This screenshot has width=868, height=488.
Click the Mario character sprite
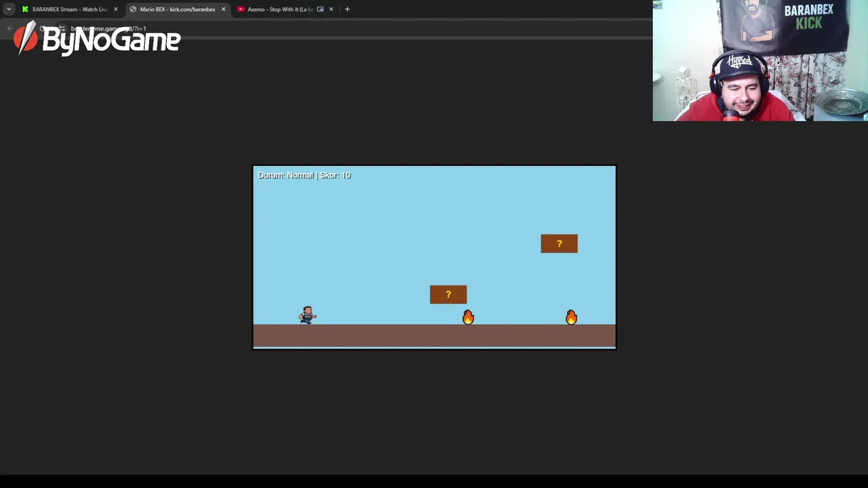point(307,315)
